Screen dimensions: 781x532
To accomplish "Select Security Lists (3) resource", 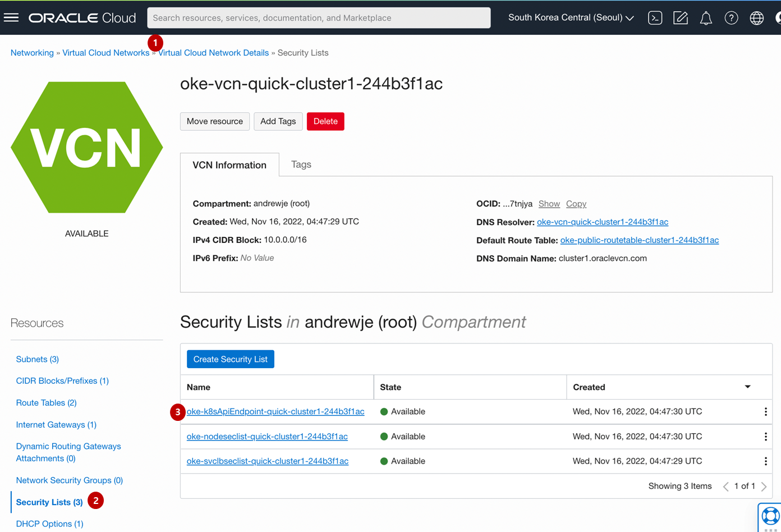I will point(49,502).
